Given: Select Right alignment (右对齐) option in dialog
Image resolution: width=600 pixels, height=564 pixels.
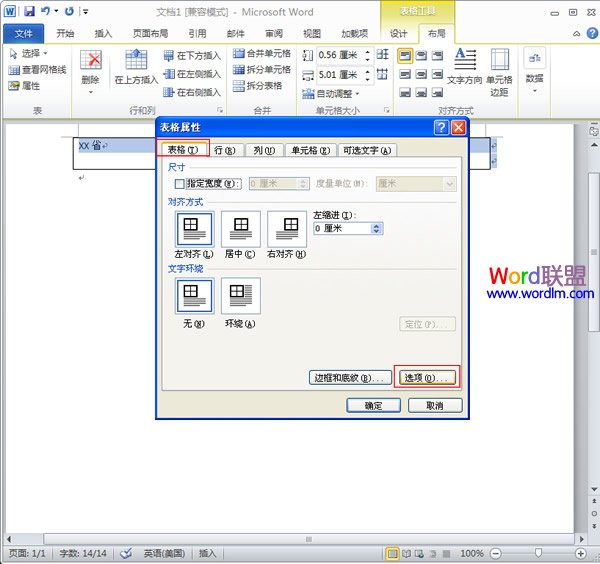Looking at the screenshot, I should pos(287,229).
